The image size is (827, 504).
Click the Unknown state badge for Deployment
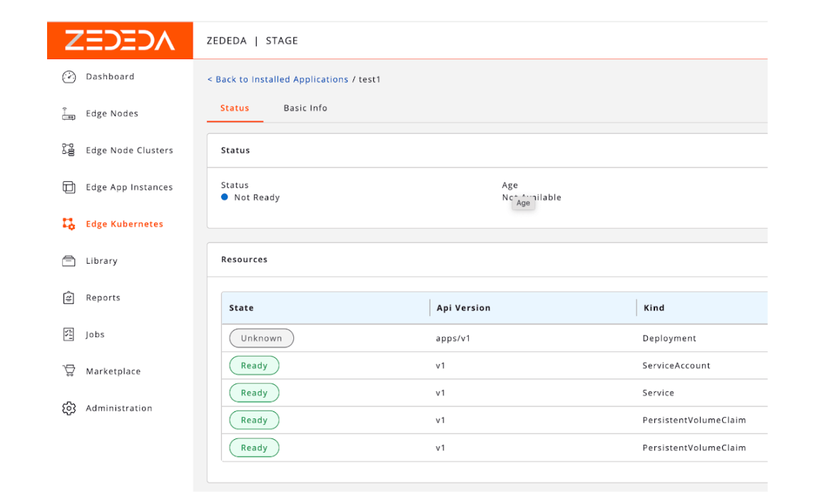261,339
